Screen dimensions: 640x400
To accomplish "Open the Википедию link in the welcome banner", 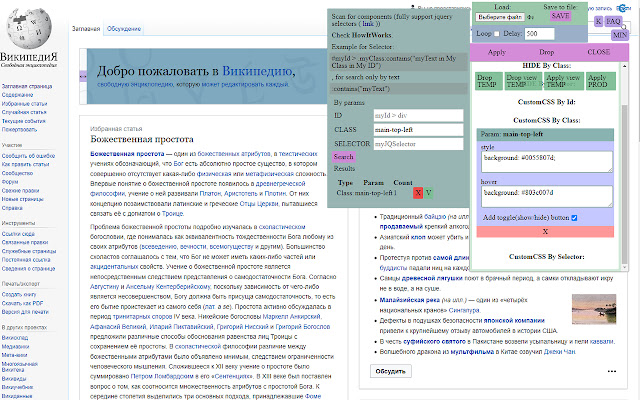I will pos(257,71).
